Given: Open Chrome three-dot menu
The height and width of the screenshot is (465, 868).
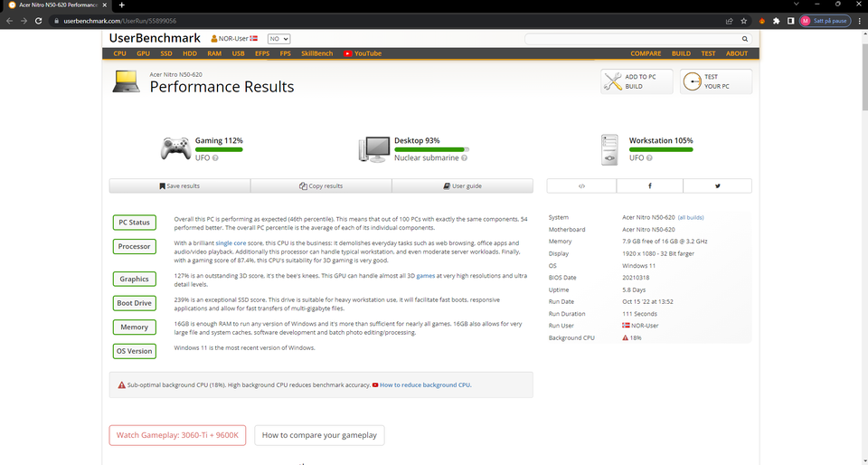Looking at the screenshot, I should click(860, 21).
